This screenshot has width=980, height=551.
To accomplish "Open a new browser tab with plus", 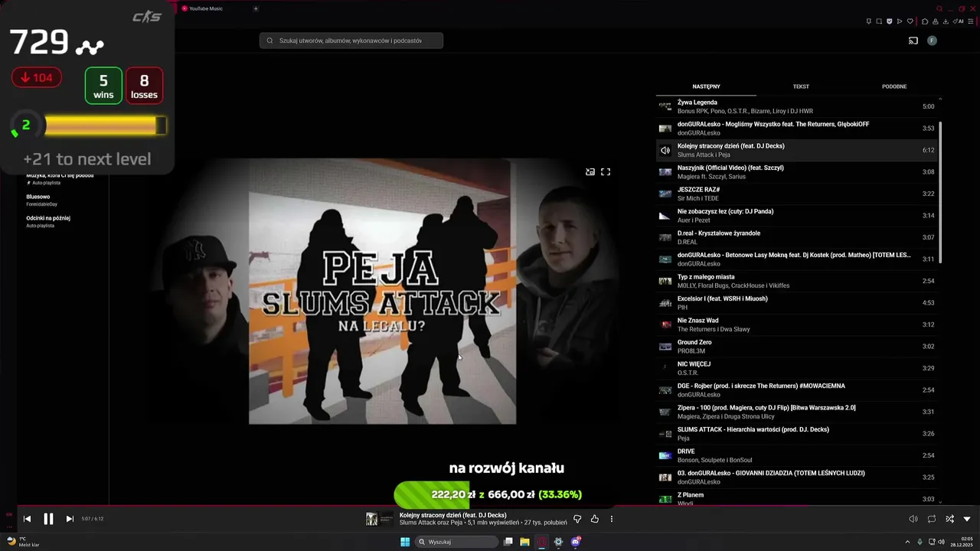I will pyautogui.click(x=256, y=8).
